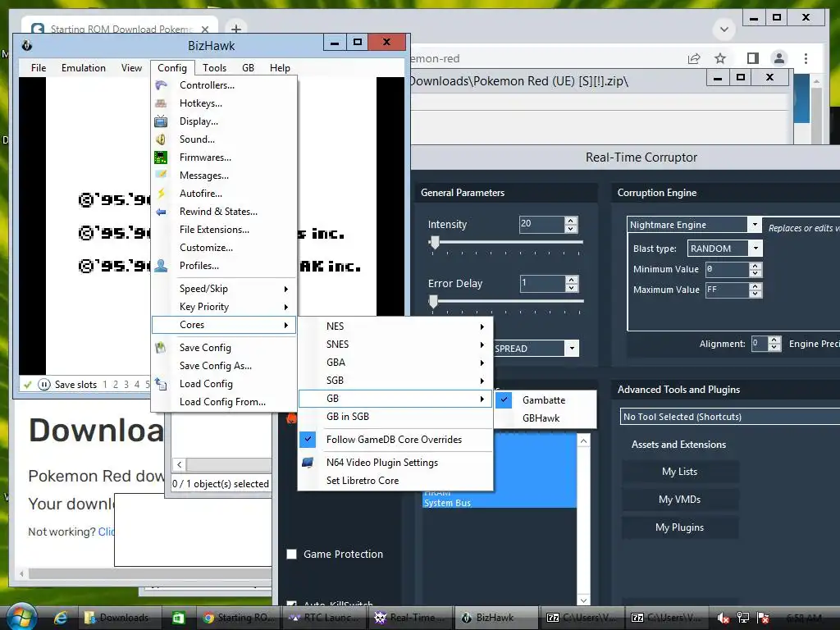The height and width of the screenshot is (630, 840).
Task: Click Save Config As entry
Action: 224,366
